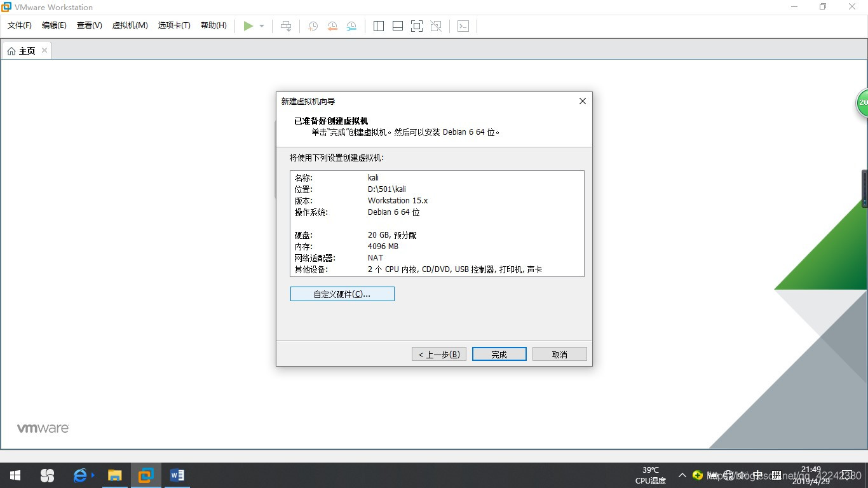Open the 查看(V) menu
Screen dimensions: 868x488
point(90,25)
